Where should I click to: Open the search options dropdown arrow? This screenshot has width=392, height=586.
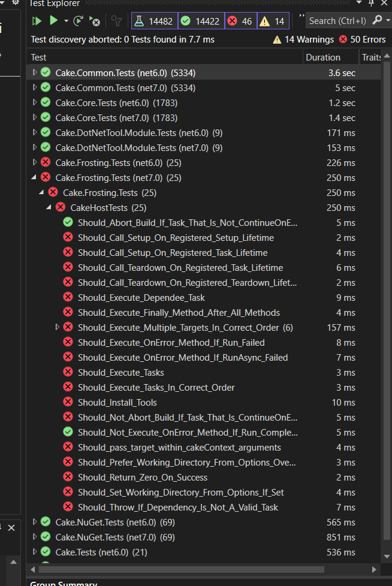388,20
